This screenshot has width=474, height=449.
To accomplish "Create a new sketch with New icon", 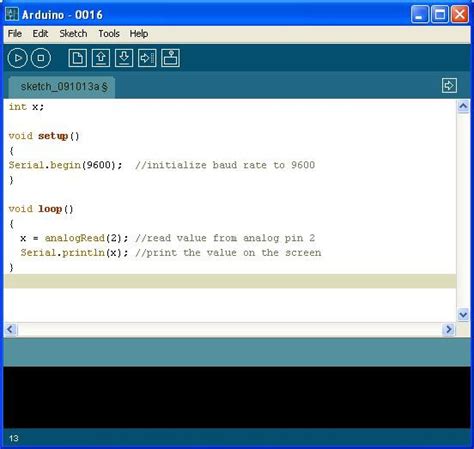I will 77,58.
